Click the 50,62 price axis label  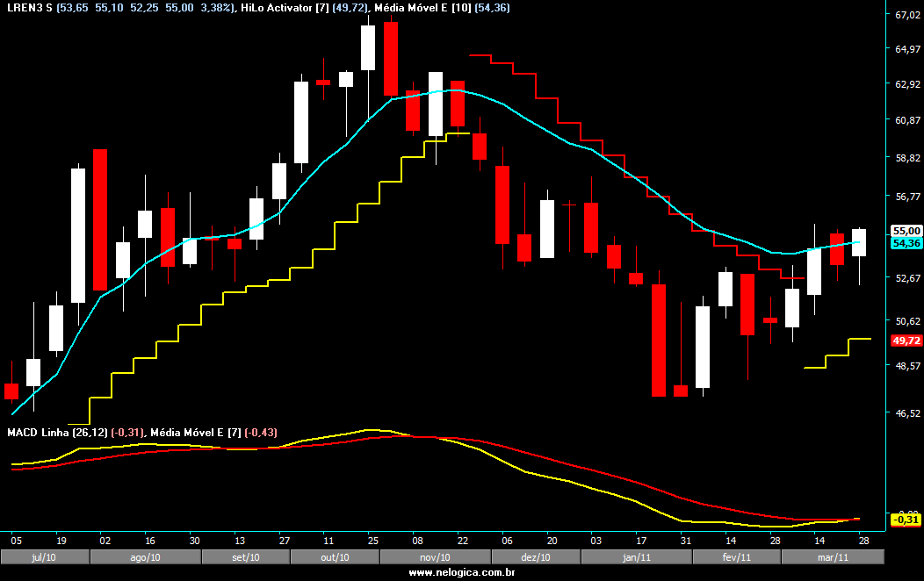pos(907,321)
